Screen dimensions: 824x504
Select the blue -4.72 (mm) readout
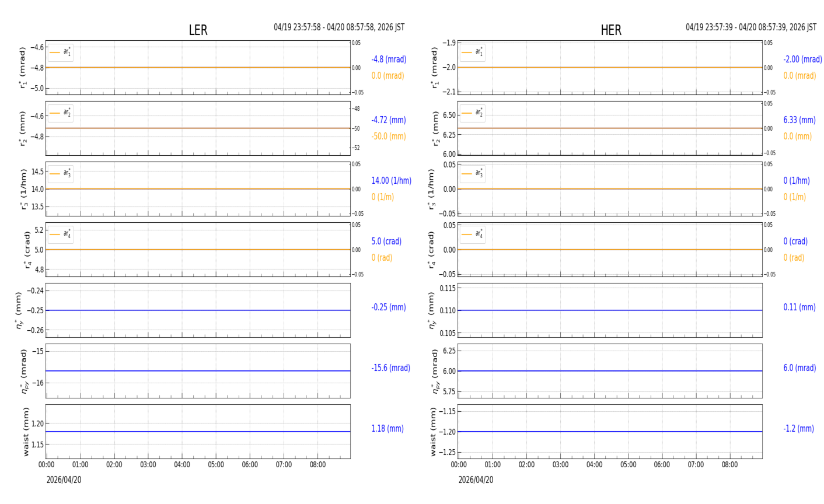click(389, 120)
